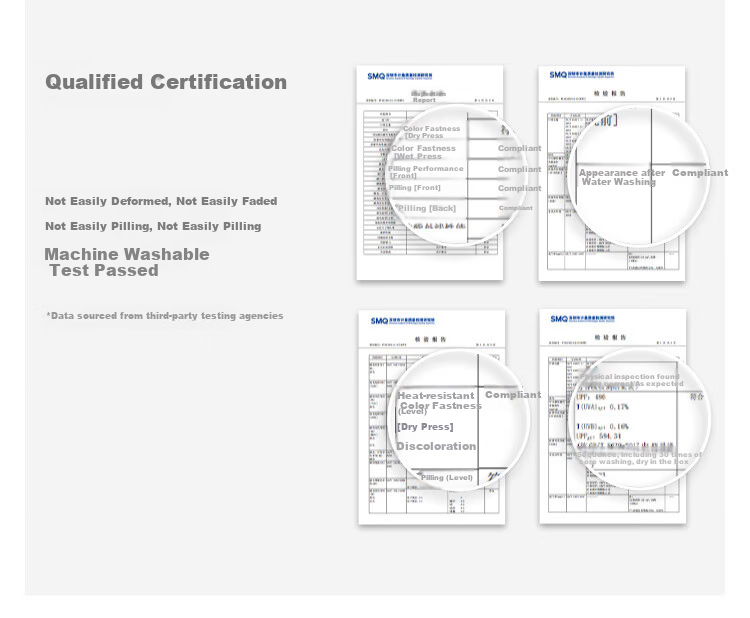Click the SMQ logo on the Inspection Report page
750x618 pixels.
tap(400, 76)
